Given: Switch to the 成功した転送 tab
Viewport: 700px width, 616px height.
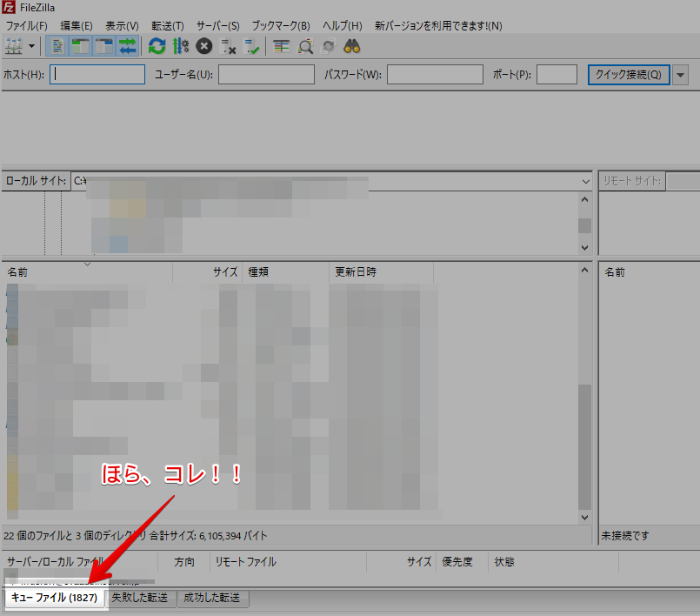Looking at the screenshot, I should 212,598.
